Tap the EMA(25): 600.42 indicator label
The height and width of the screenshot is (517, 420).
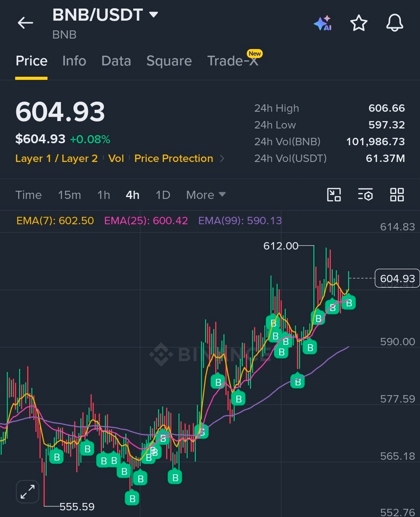tap(146, 221)
